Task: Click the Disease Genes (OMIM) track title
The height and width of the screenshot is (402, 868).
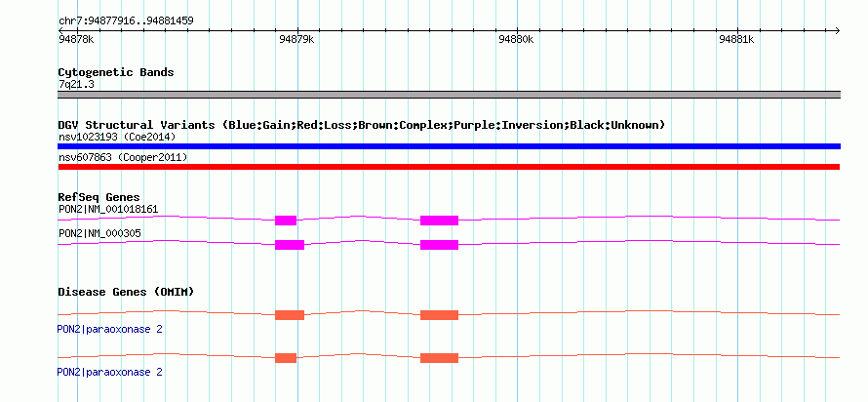Action: (x=126, y=292)
